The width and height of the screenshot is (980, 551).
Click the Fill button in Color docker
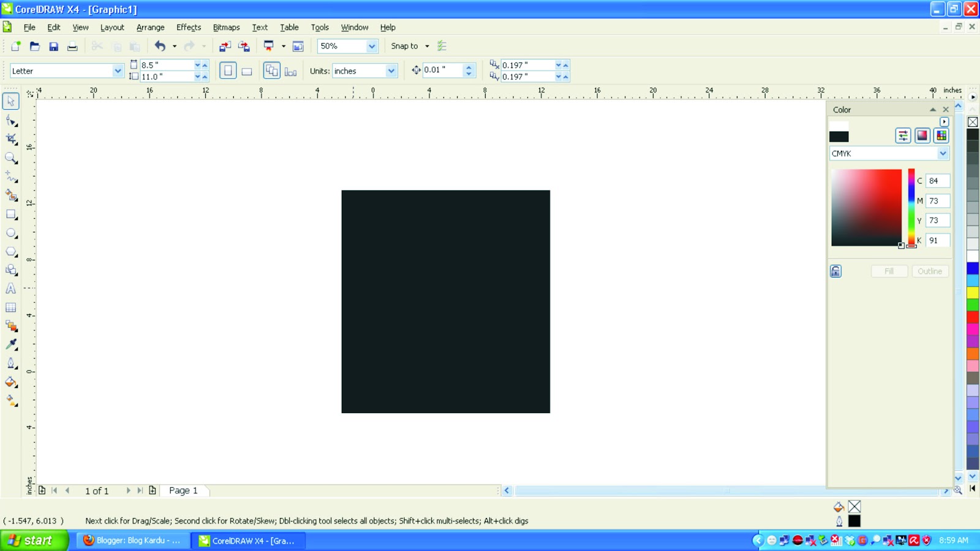point(889,271)
